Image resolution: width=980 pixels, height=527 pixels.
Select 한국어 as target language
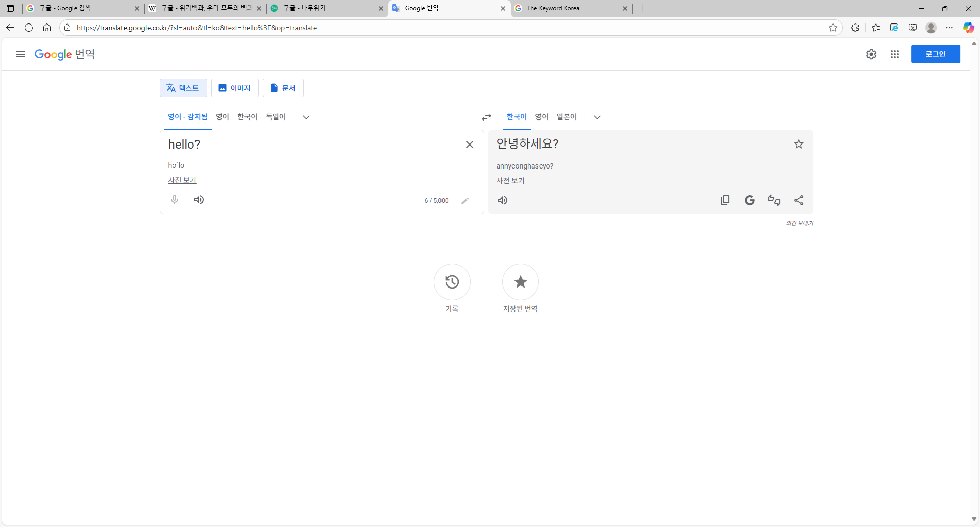(x=517, y=117)
